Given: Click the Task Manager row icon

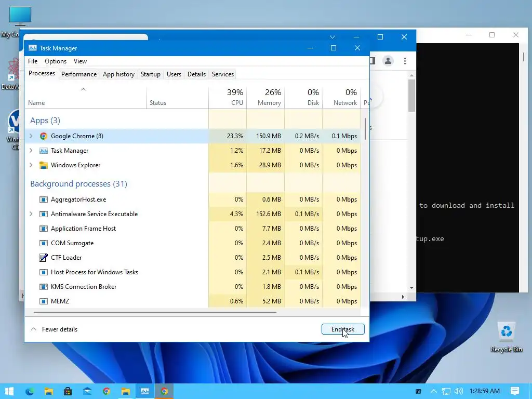Looking at the screenshot, I should [44, 151].
